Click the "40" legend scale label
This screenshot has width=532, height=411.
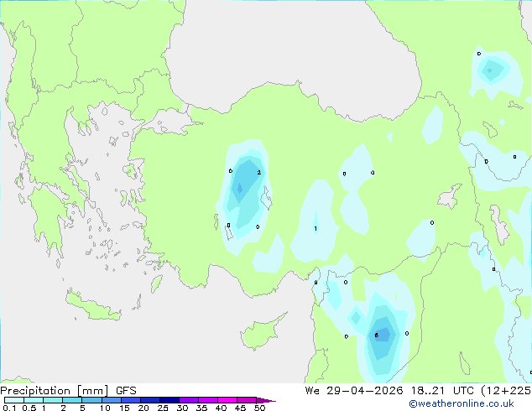[221, 408]
